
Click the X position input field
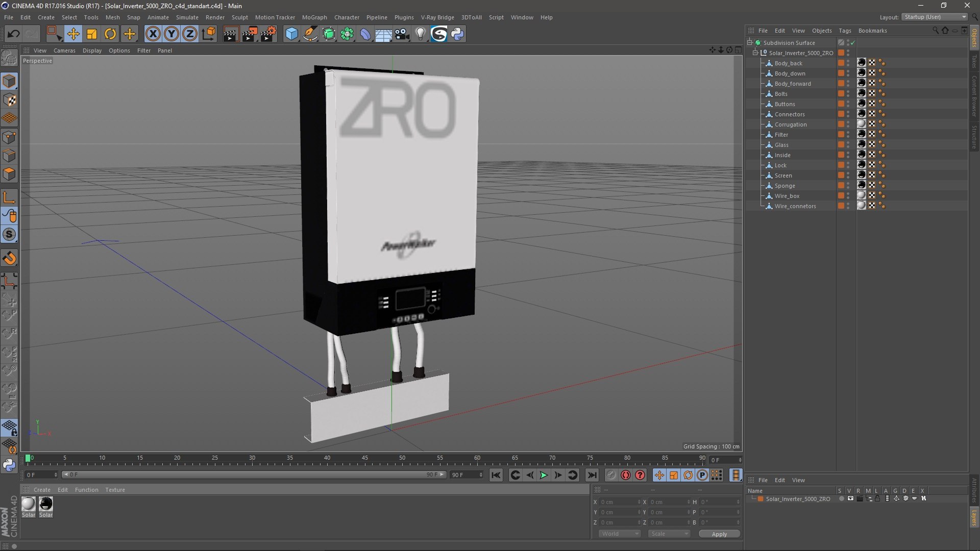click(x=620, y=502)
